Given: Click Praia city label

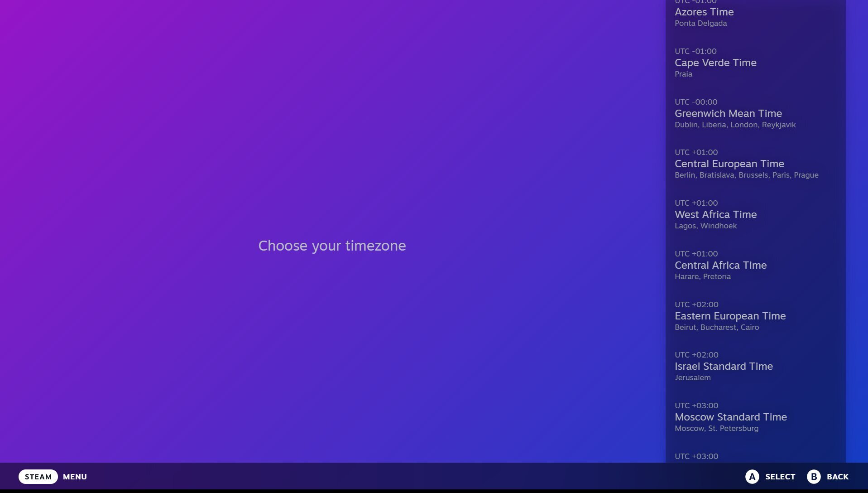Looking at the screenshot, I should 683,74.
